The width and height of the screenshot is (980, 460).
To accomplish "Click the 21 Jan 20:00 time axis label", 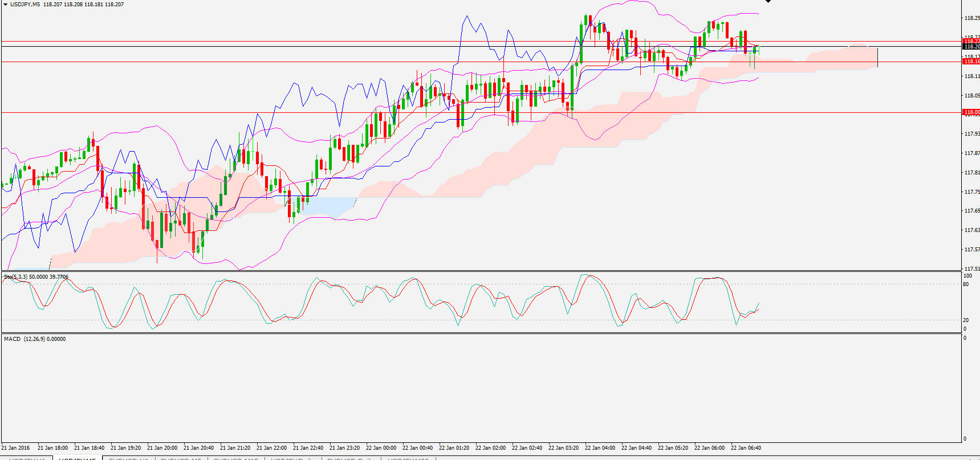I will (x=162, y=448).
